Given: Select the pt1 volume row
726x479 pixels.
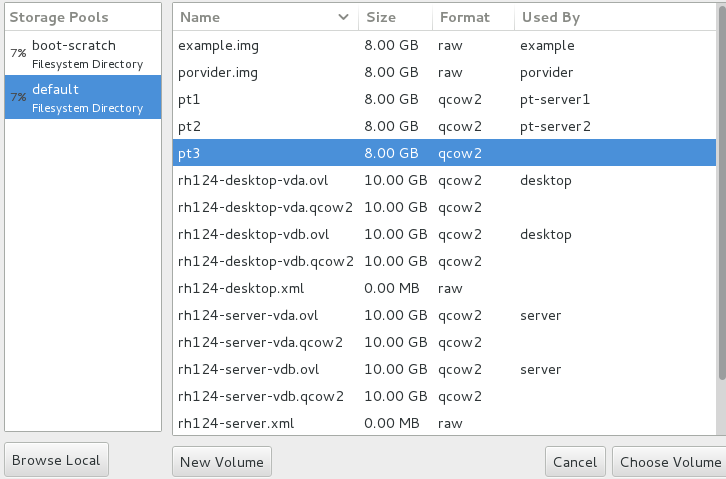Looking at the screenshot, I should click(x=444, y=99).
